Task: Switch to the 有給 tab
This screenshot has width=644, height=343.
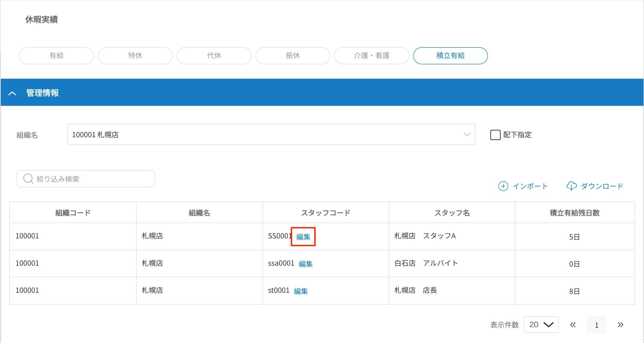Action: coord(56,56)
